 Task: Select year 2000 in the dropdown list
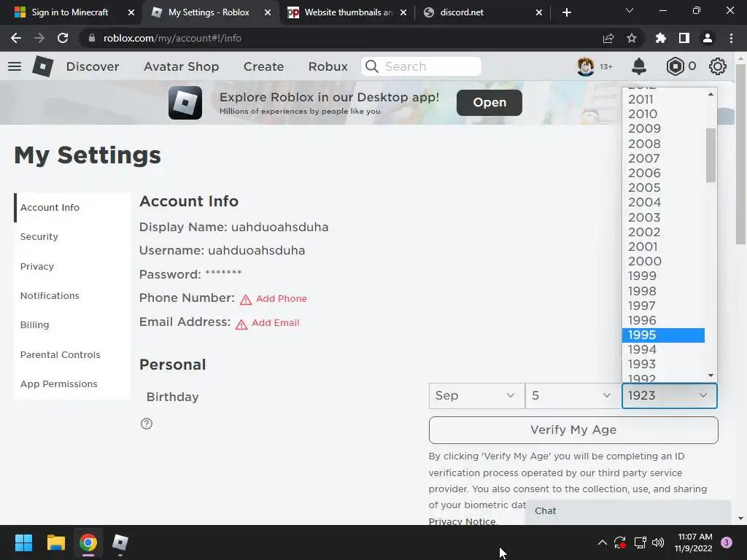tap(663, 261)
